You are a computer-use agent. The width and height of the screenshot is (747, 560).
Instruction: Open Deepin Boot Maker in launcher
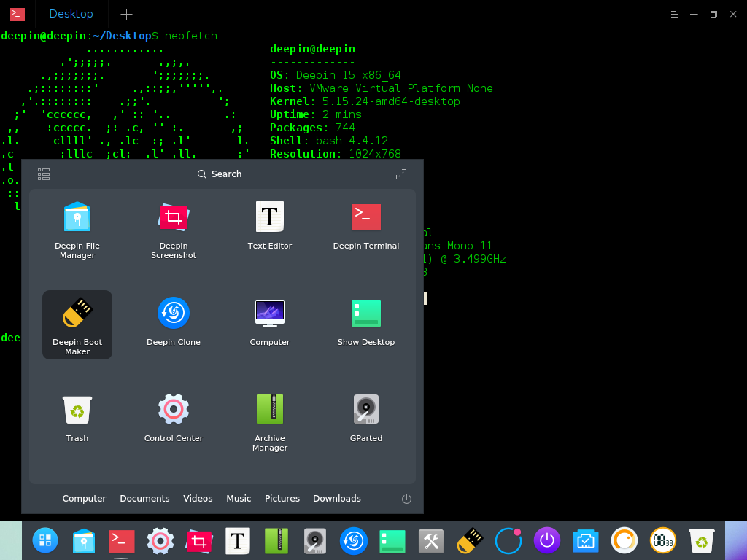77,325
